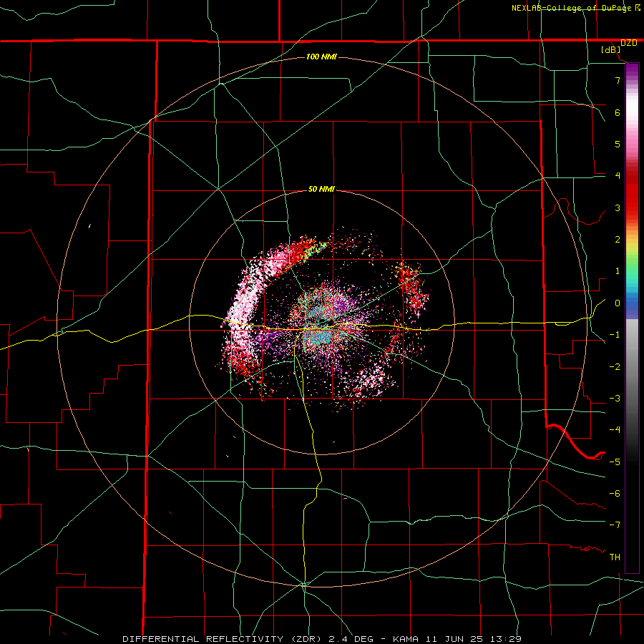Click the 100 NMI range ring label
This screenshot has height=644, width=644.
321,57
